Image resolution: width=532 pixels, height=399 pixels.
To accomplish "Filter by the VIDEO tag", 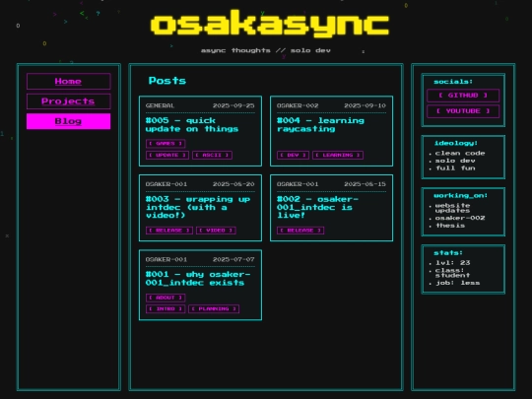I will click(216, 231).
